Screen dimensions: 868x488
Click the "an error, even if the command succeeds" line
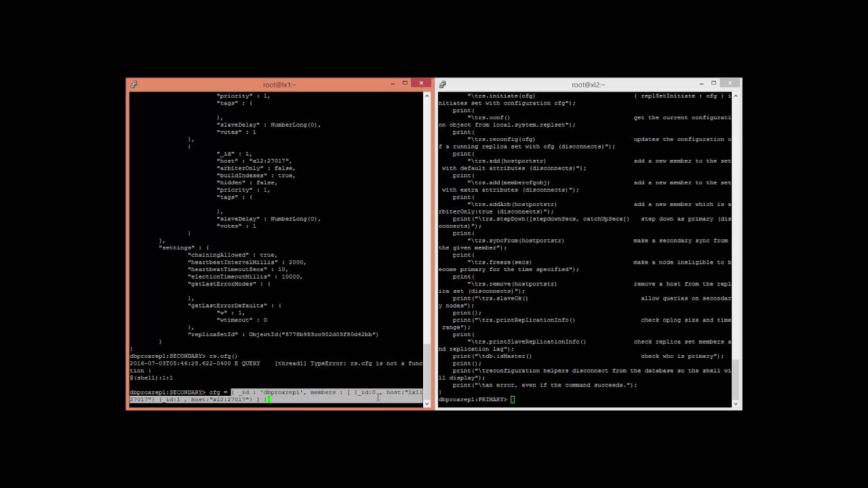pos(545,385)
